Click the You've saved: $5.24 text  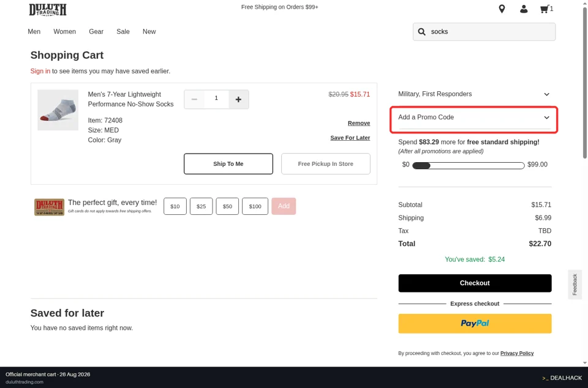point(475,259)
